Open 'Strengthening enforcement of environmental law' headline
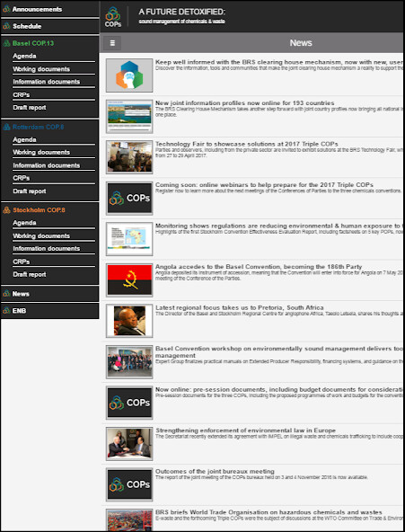 click(245, 430)
